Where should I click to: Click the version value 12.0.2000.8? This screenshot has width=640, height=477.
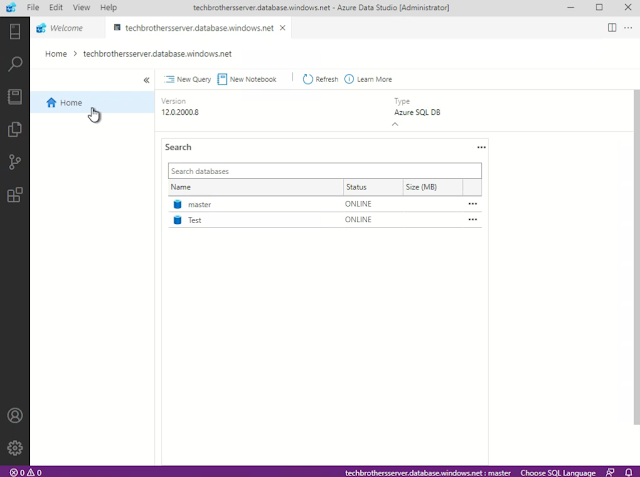tap(180, 112)
